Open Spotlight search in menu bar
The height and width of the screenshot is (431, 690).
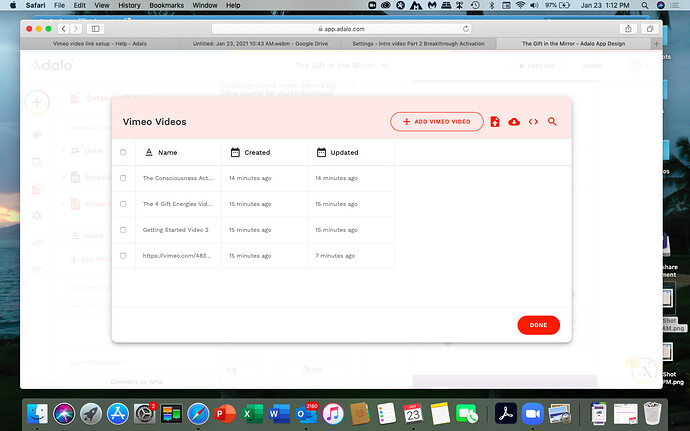pos(645,5)
